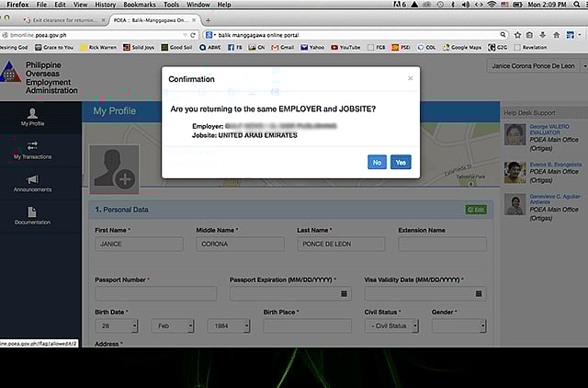Close the Confirmation dialog with X
The width and height of the screenshot is (588, 388).
click(x=410, y=79)
